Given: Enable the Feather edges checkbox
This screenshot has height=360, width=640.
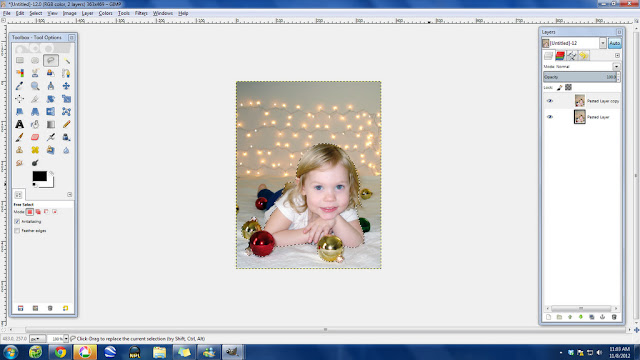Looking at the screenshot, I should (17, 231).
